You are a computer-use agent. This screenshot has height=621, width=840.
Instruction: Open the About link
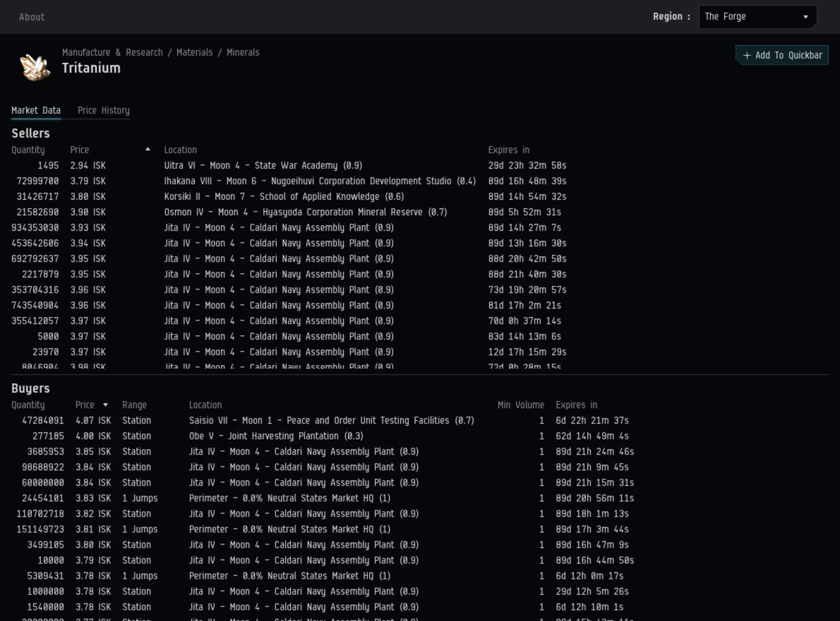pos(31,17)
